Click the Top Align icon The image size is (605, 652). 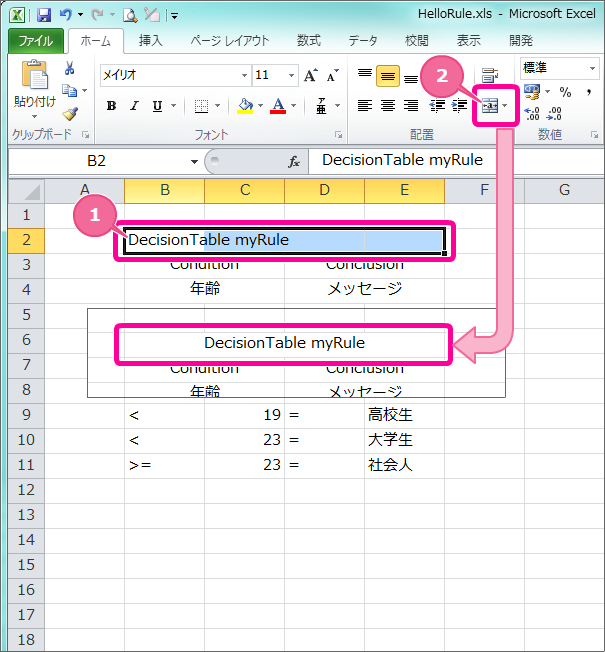pos(365,75)
